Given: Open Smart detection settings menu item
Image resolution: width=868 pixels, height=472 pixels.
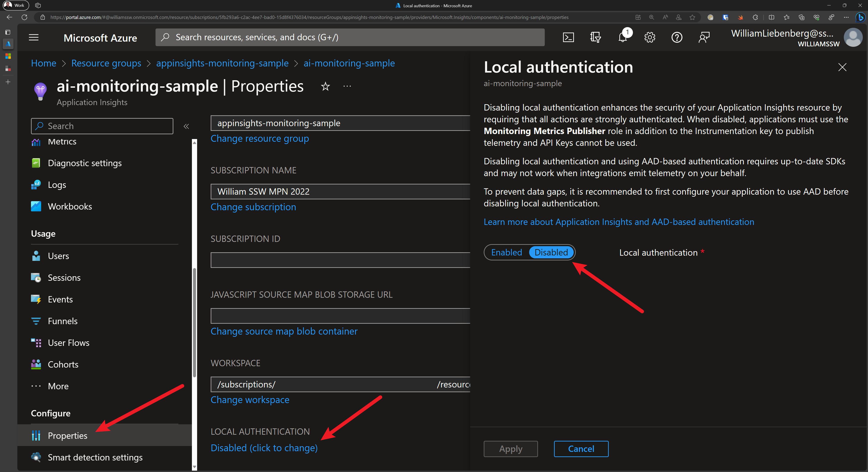Looking at the screenshot, I should pos(95,457).
